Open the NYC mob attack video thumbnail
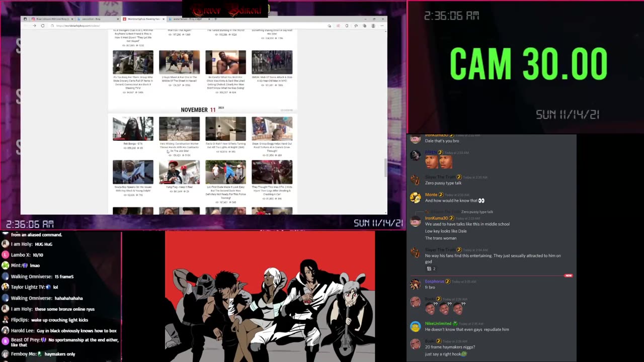This screenshot has width=644, height=362. coord(272,62)
